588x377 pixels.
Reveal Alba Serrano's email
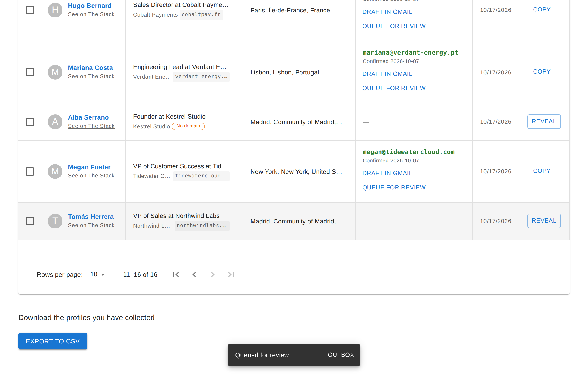tap(544, 121)
